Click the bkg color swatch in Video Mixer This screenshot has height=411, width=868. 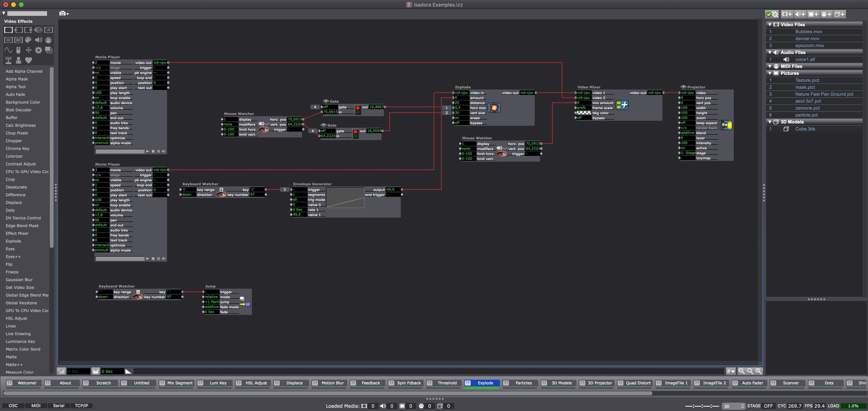coord(584,113)
